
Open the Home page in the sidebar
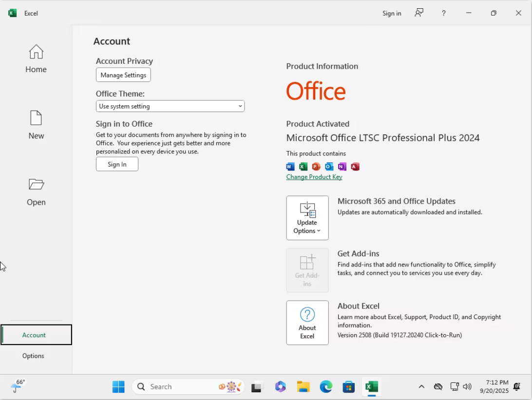pyautogui.click(x=36, y=59)
